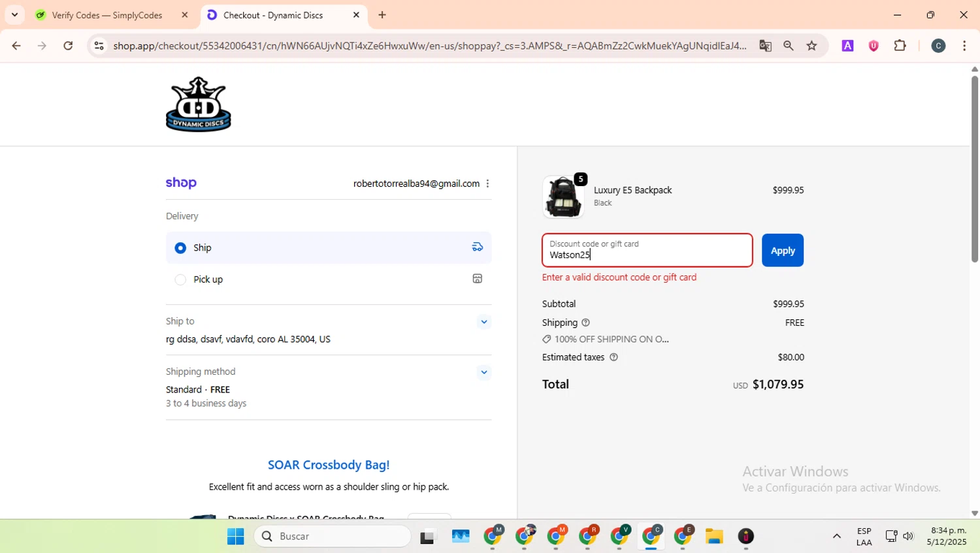The height and width of the screenshot is (553, 980).
Task: Expand the Ship to address section
Action: click(x=483, y=322)
